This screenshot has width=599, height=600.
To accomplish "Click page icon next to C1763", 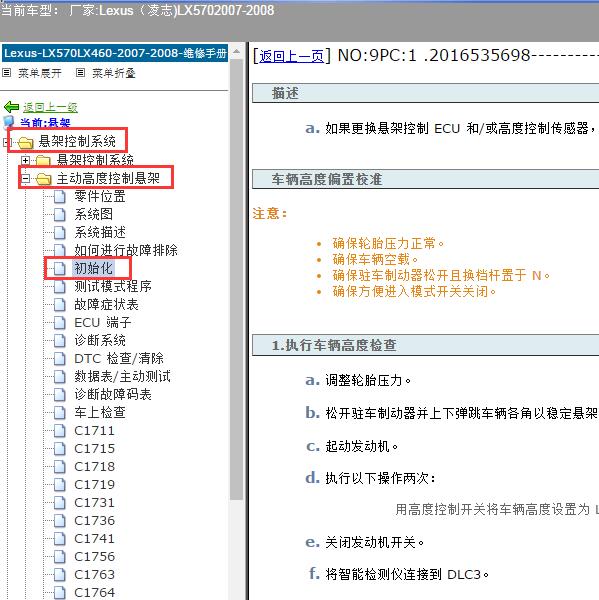I will [x=59, y=574].
